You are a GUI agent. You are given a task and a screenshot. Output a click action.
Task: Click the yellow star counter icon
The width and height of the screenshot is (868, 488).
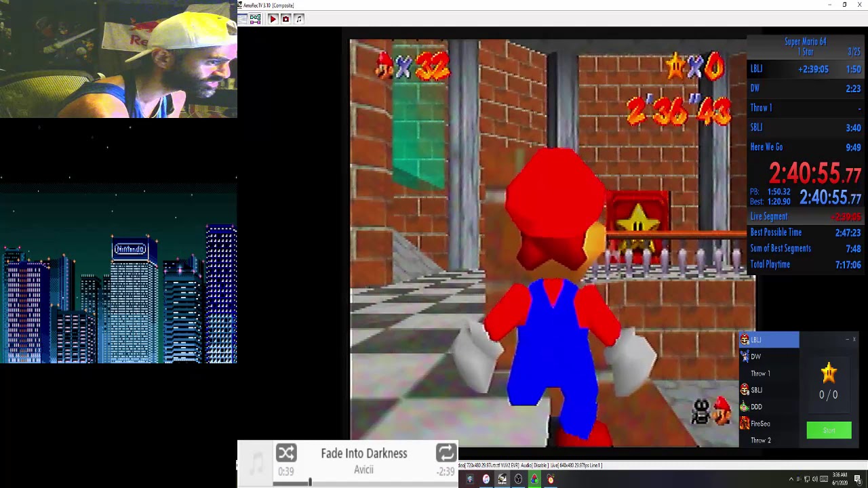click(x=829, y=372)
